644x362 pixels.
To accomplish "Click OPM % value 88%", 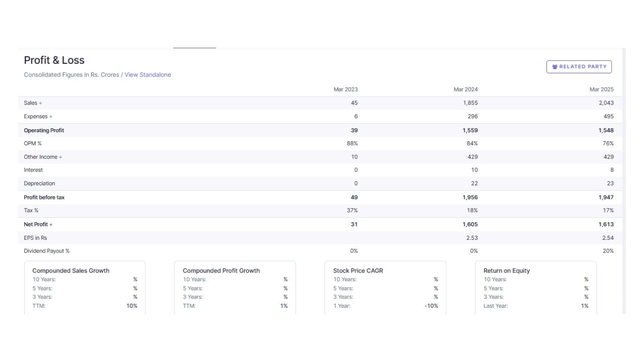I will (352, 143).
